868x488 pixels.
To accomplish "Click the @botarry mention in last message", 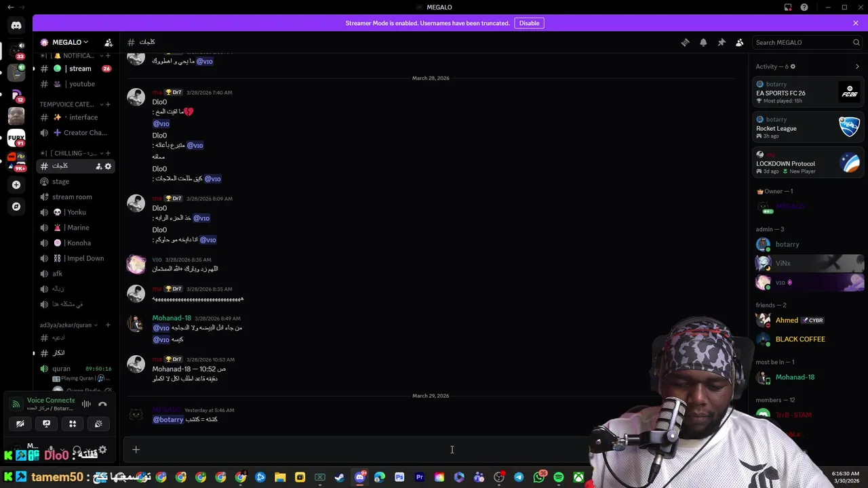I will tap(168, 420).
